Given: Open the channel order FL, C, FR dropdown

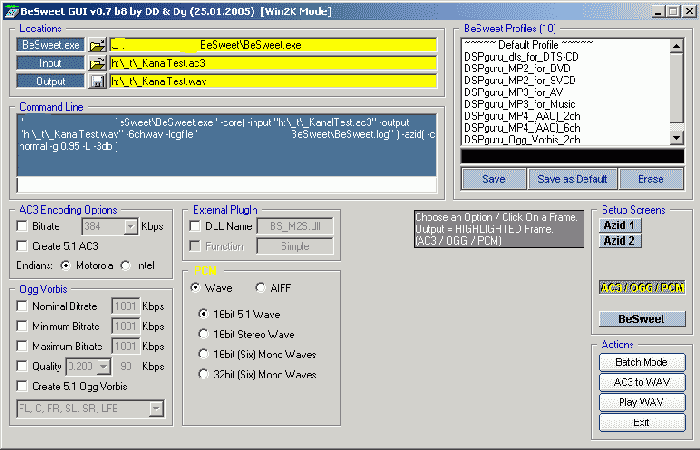Looking at the screenshot, I should (x=156, y=408).
